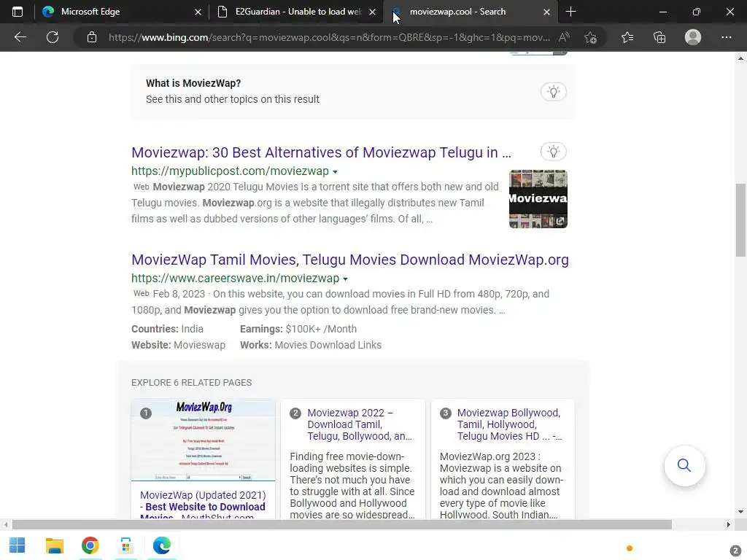Refresh the current page
Screen dimensions: 747x560
click(53, 37)
